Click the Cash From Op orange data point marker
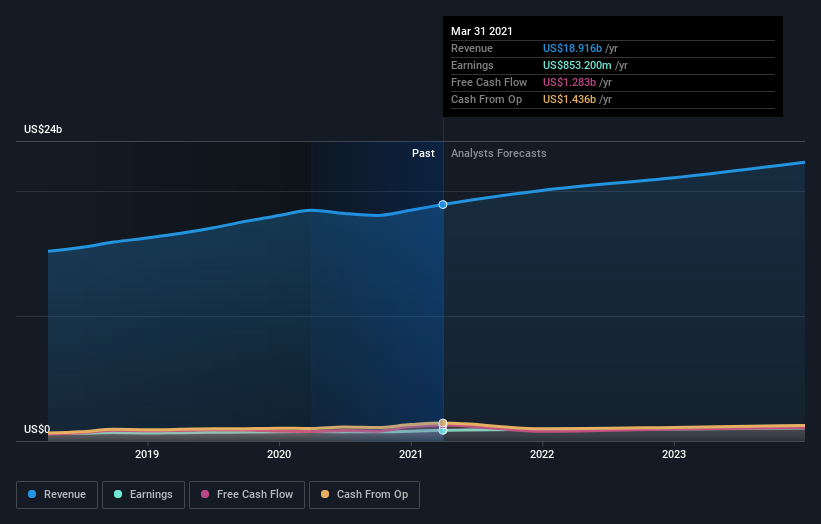 (443, 422)
